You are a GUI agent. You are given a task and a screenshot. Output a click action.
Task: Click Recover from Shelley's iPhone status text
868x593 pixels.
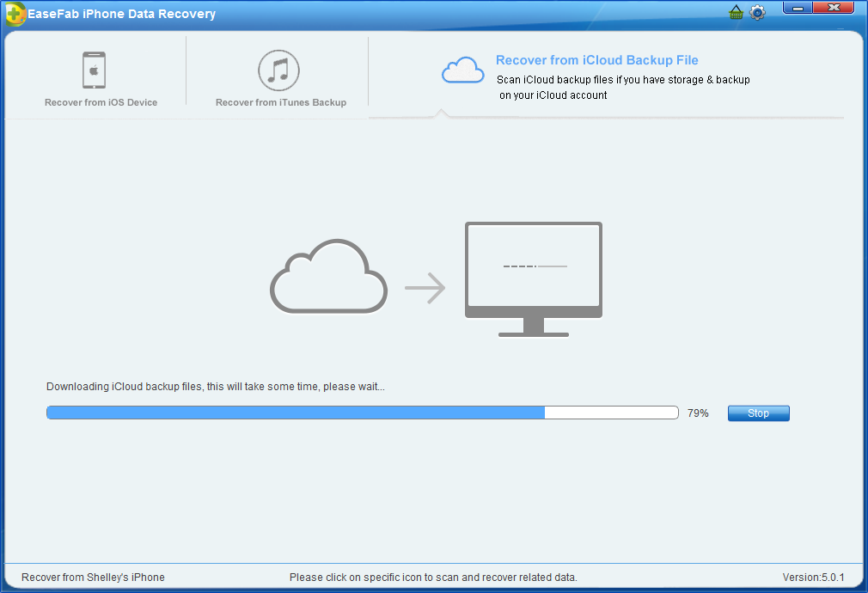93,577
